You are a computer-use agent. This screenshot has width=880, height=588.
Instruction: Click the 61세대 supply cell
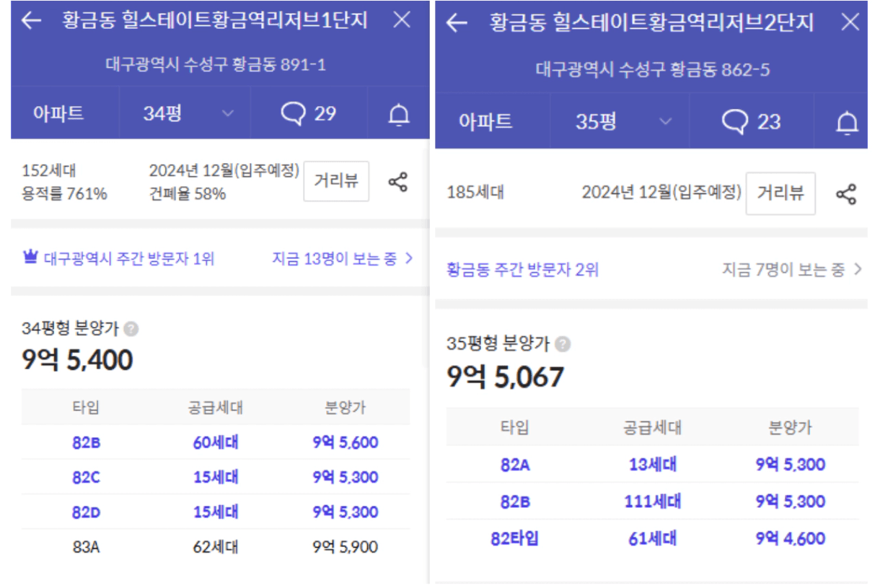(652, 538)
